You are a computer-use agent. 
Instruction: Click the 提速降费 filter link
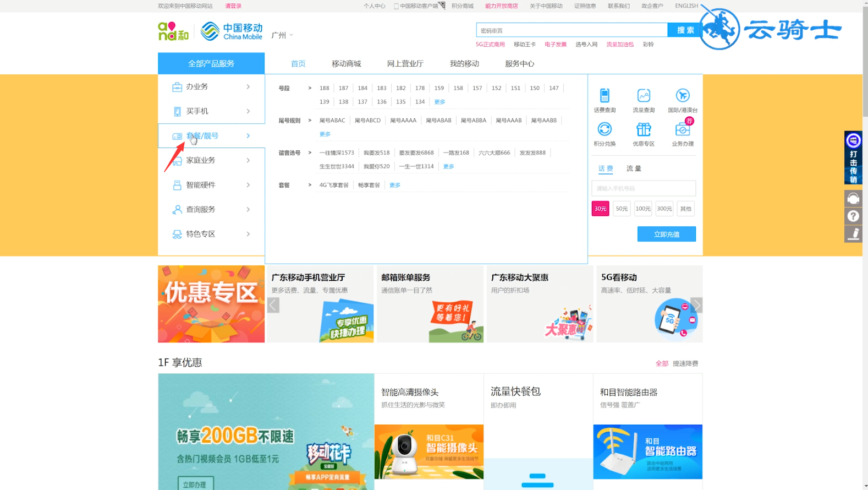tap(685, 364)
